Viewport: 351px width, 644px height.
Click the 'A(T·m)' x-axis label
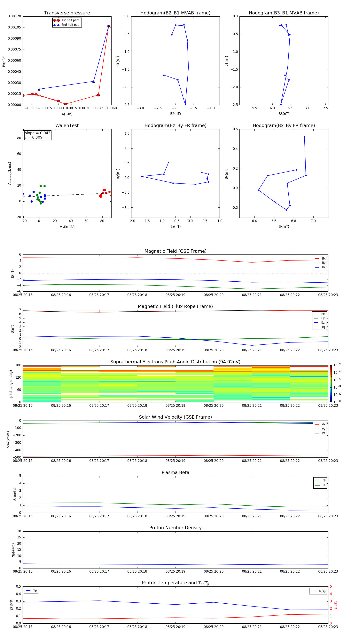pos(67,114)
